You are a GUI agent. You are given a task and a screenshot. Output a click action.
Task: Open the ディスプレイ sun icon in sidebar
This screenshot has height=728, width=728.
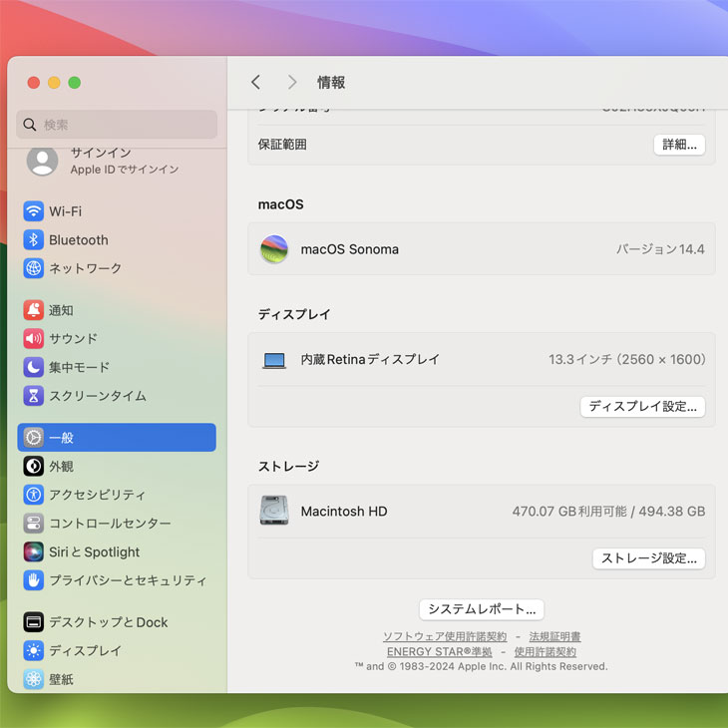point(34,651)
